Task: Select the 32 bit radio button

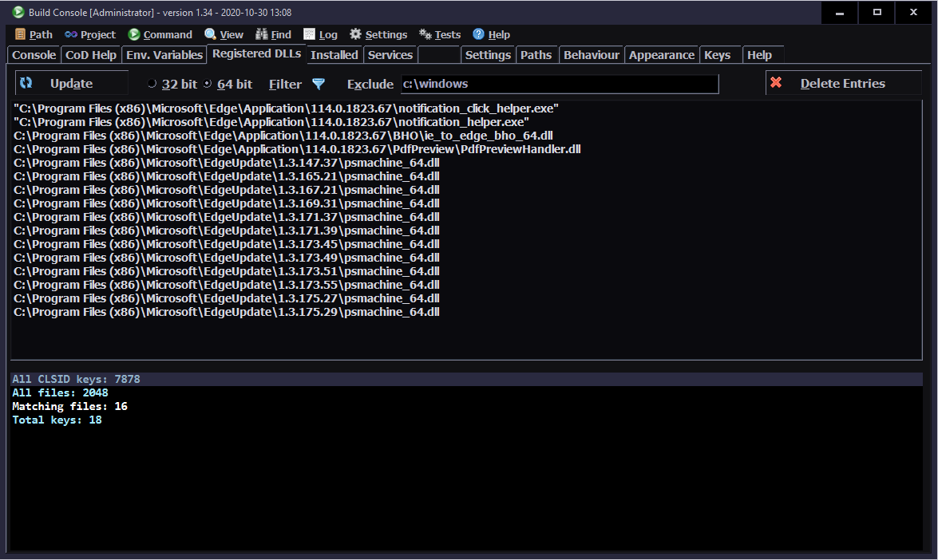Action: coord(152,84)
